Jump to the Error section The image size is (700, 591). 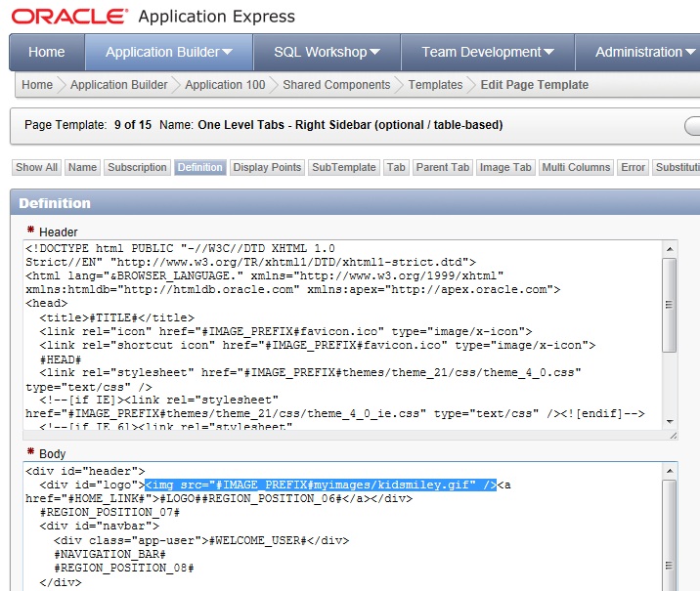[x=634, y=167]
